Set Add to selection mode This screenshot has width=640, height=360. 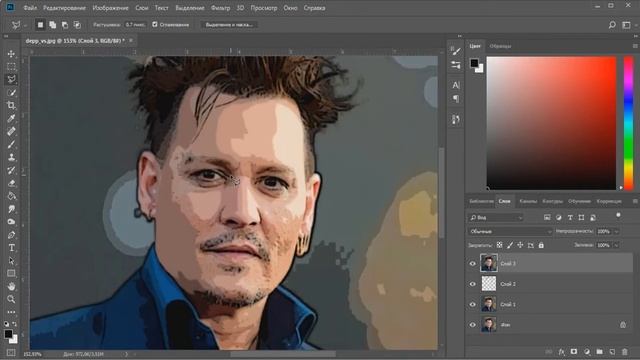point(53,25)
